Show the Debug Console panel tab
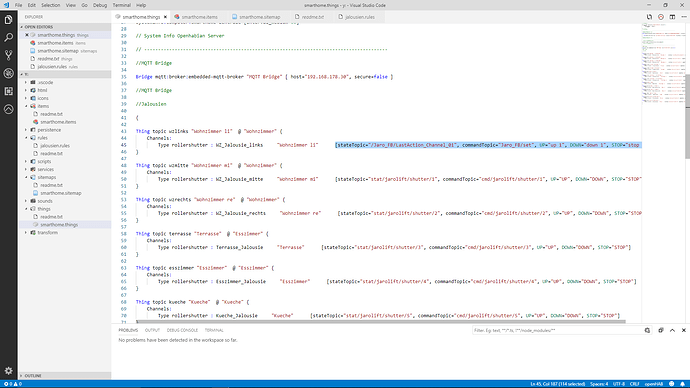This screenshot has height=388, width=690. [182, 330]
